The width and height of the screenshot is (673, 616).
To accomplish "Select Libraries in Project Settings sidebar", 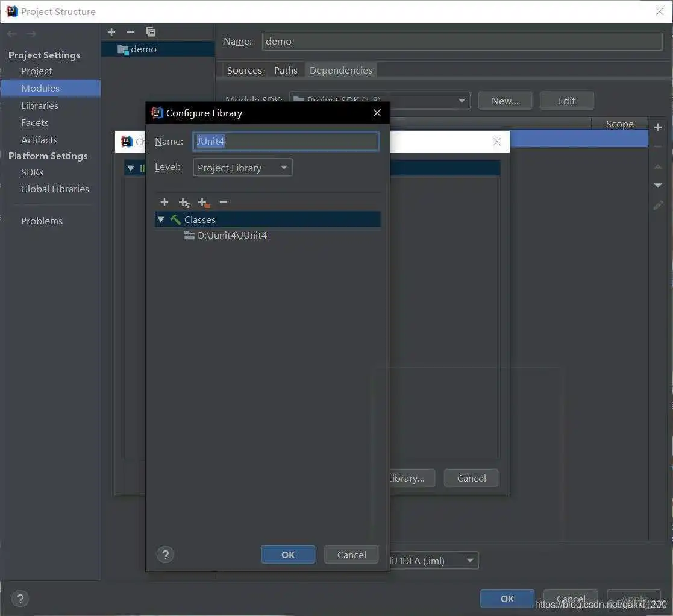I will pyautogui.click(x=40, y=105).
